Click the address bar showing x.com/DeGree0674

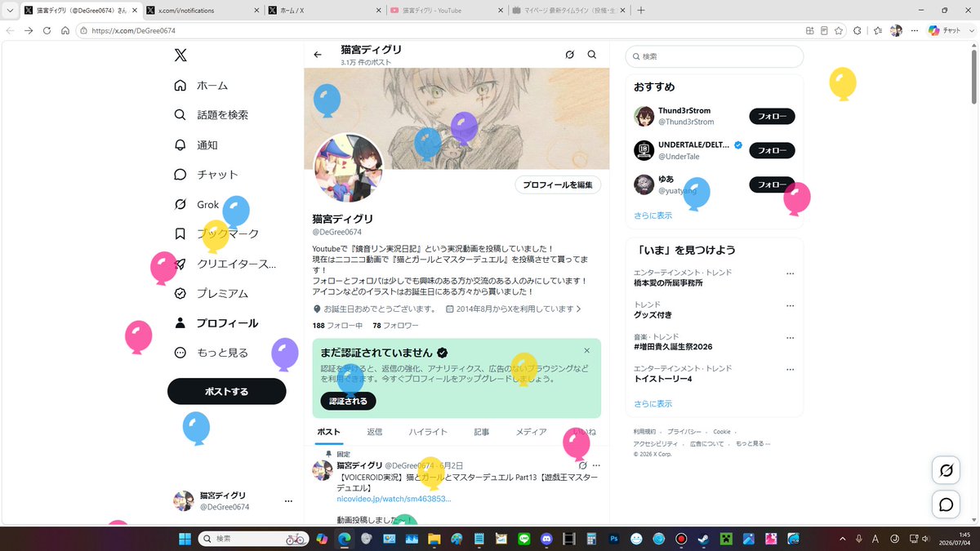pos(441,30)
